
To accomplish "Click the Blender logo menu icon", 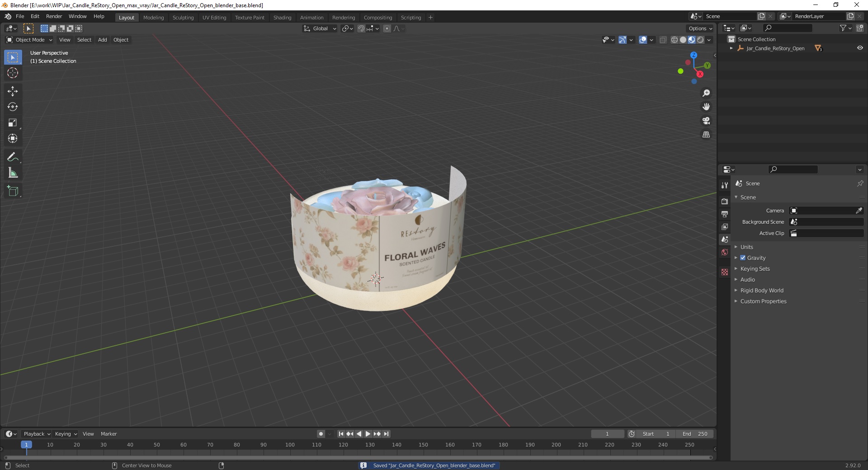I will (x=8, y=16).
